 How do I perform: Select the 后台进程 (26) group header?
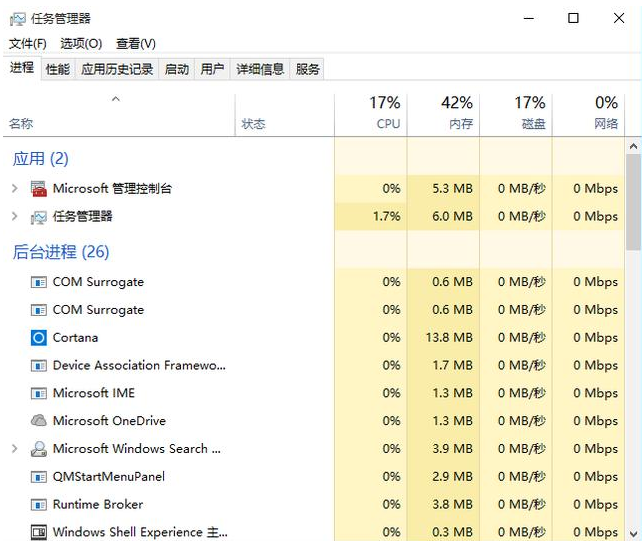[61, 252]
